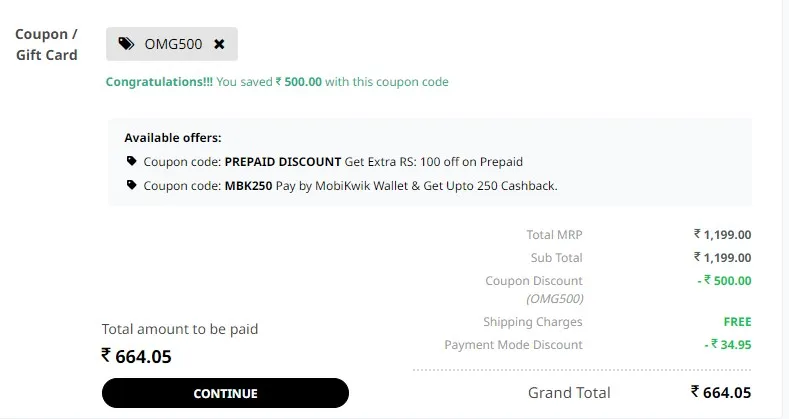Click the Sub Total ₹ 1,199.00 value

point(723,258)
